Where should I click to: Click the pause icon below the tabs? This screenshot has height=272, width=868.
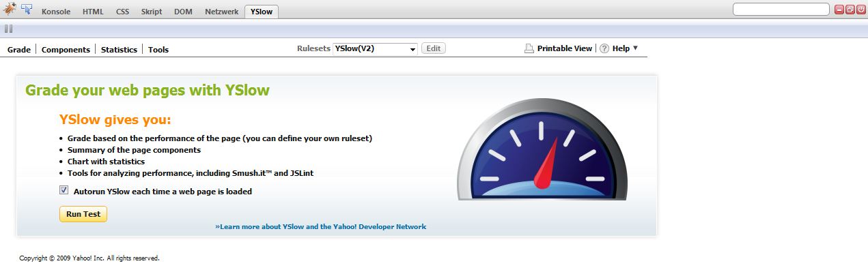pos(9,29)
